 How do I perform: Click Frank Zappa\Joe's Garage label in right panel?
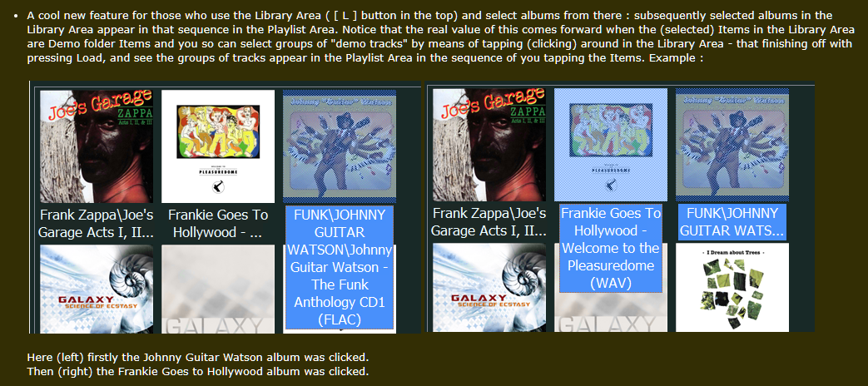click(x=489, y=222)
